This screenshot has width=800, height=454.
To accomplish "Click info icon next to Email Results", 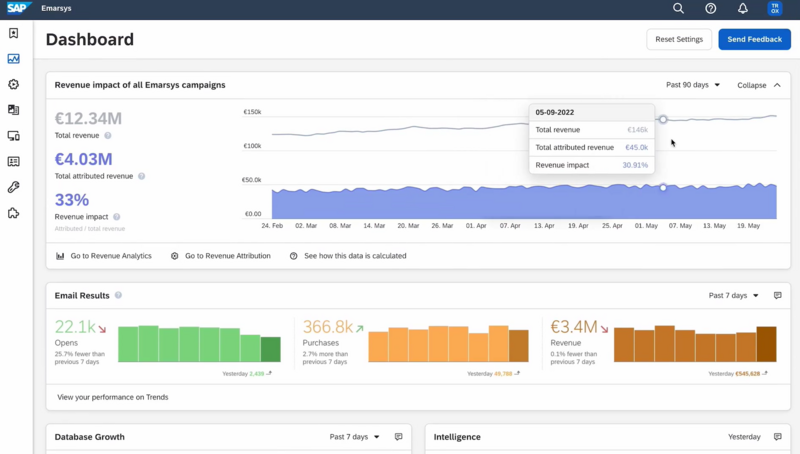I will pos(118,295).
